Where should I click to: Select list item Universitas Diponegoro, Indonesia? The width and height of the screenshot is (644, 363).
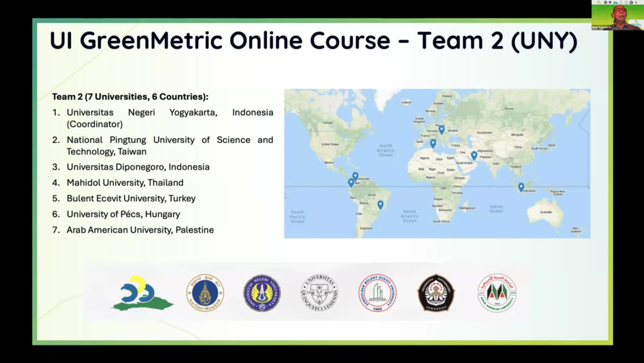(138, 167)
